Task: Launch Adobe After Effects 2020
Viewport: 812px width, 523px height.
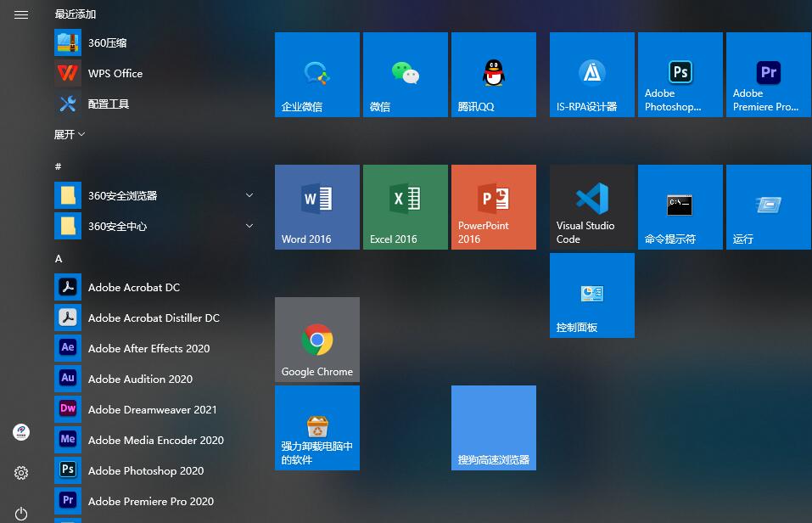Action: pyautogui.click(x=155, y=348)
